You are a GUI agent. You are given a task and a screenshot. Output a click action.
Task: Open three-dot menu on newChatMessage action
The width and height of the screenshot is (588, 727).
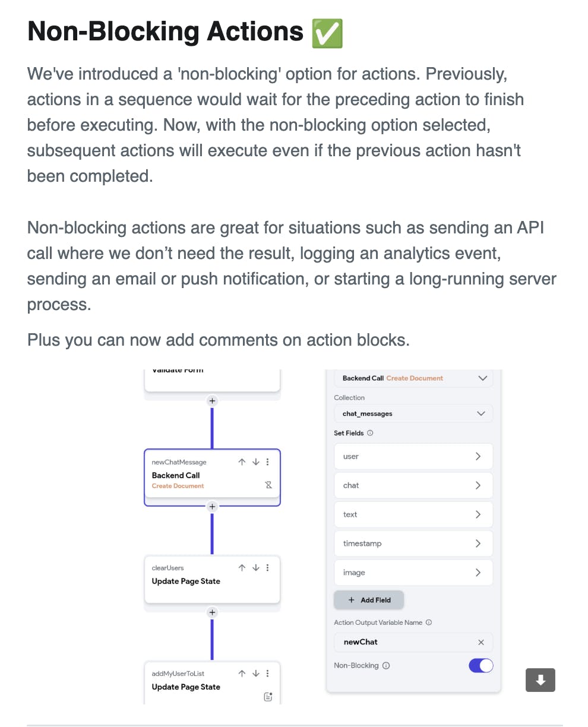267,462
